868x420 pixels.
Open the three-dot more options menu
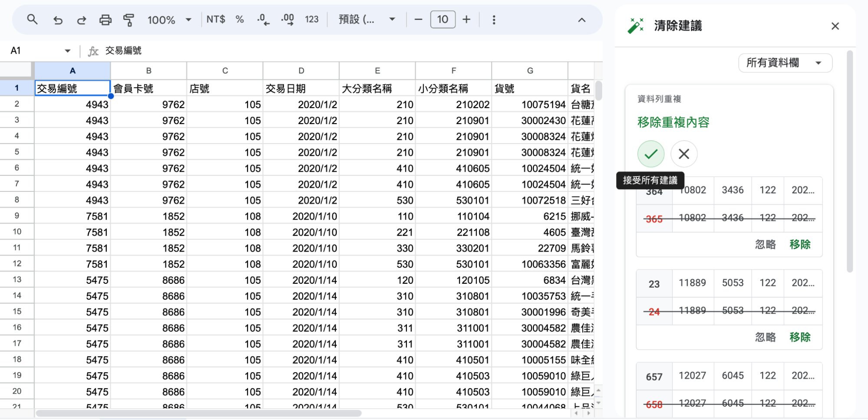pyautogui.click(x=494, y=20)
